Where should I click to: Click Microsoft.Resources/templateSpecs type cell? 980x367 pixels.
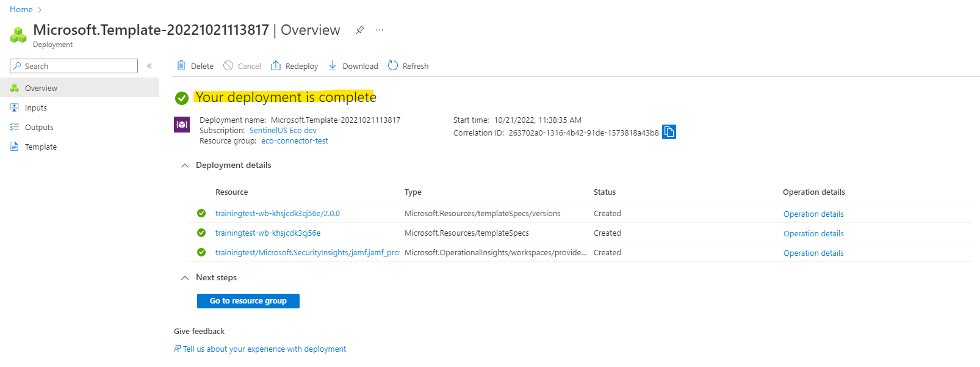pyautogui.click(x=467, y=233)
